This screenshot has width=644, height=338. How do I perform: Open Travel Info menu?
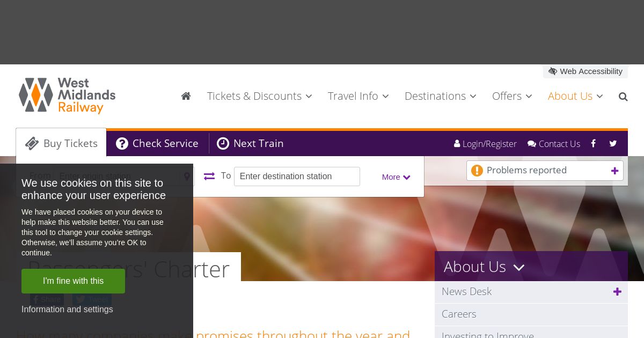tap(358, 96)
